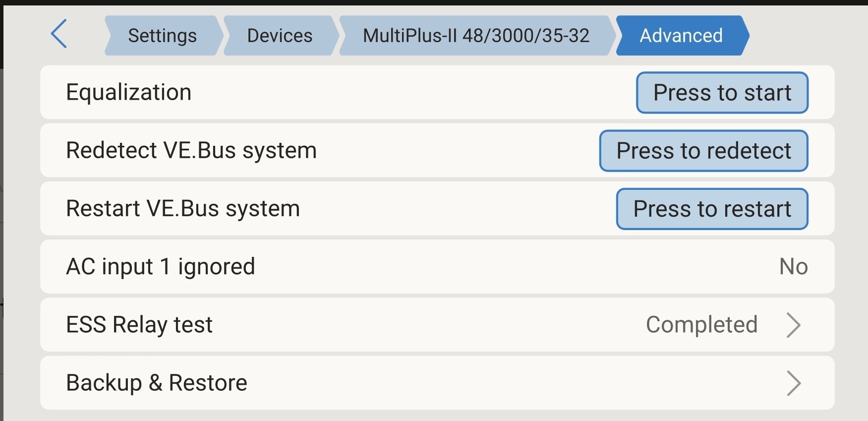Open the Backup & Restore label

(x=157, y=383)
